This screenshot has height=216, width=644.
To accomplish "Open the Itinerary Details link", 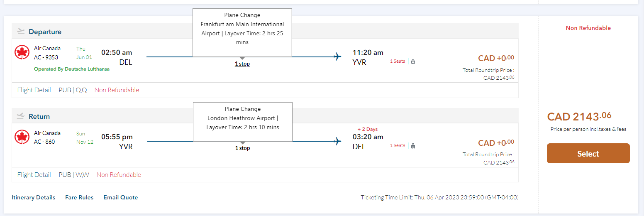I will click(33, 198).
